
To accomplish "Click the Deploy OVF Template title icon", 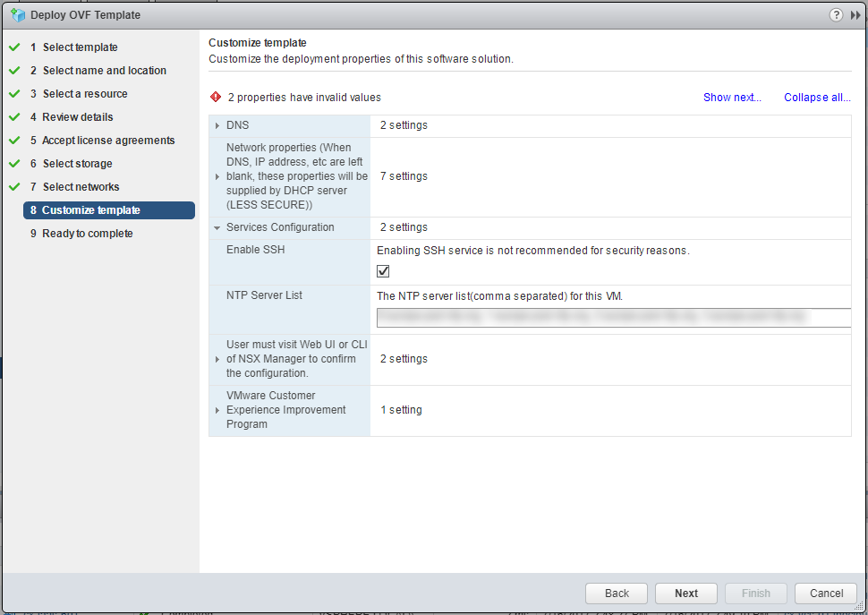I will [17, 15].
